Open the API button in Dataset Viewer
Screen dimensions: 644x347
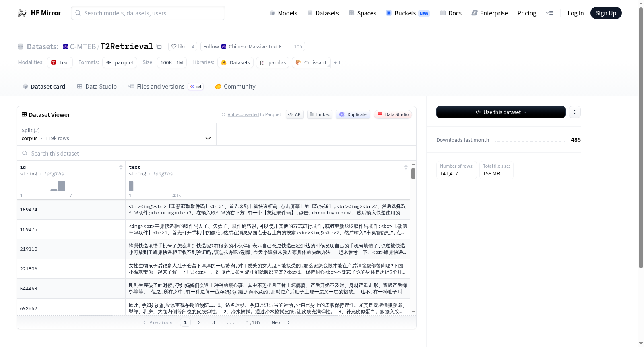coord(295,114)
